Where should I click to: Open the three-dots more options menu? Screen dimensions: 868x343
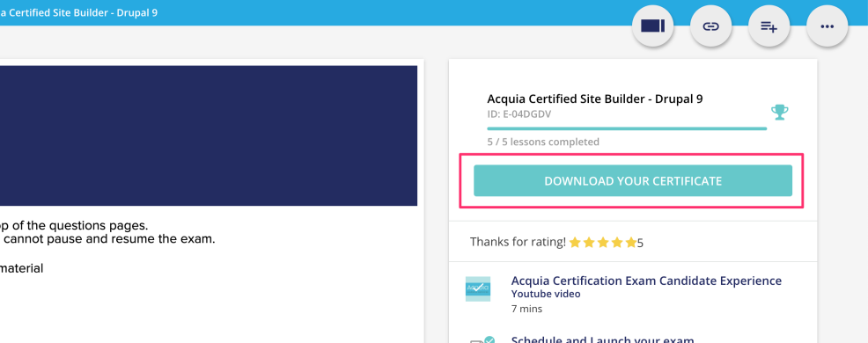click(x=827, y=26)
